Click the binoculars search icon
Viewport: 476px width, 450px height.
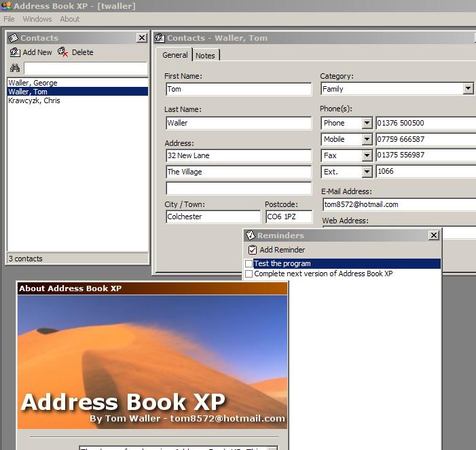[14, 68]
